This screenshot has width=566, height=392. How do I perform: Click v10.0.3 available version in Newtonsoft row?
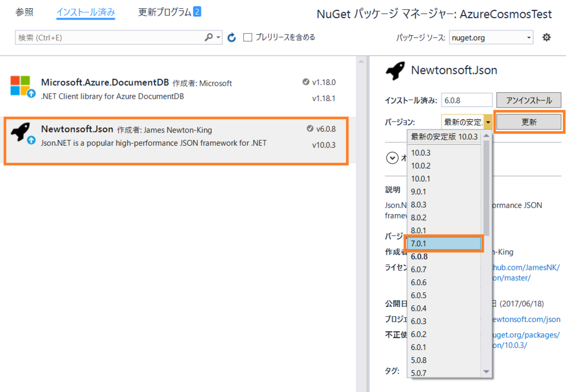pyautogui.click(x=324, y=145)
